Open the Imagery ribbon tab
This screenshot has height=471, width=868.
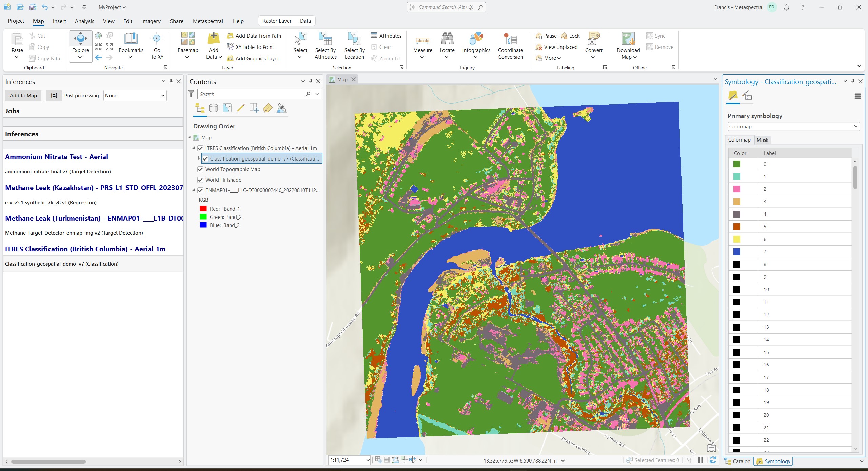click(151, 21)
